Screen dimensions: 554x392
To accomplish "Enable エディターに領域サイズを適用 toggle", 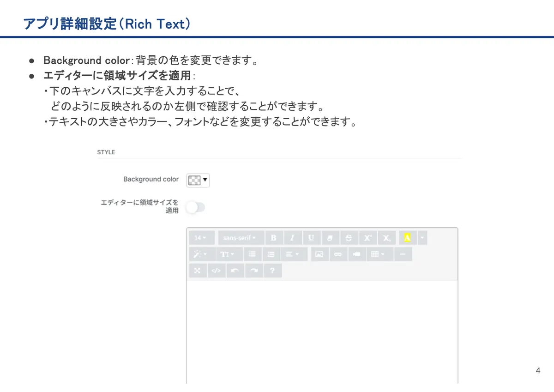I will [195, 207].
